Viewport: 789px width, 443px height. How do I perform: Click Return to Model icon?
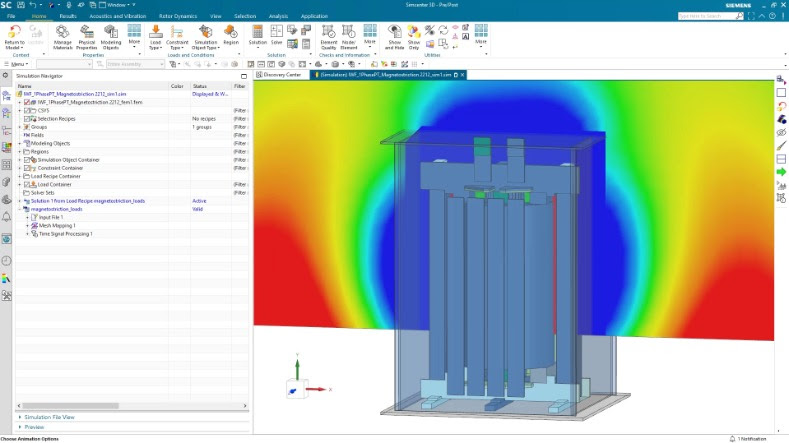pos(15,37)
